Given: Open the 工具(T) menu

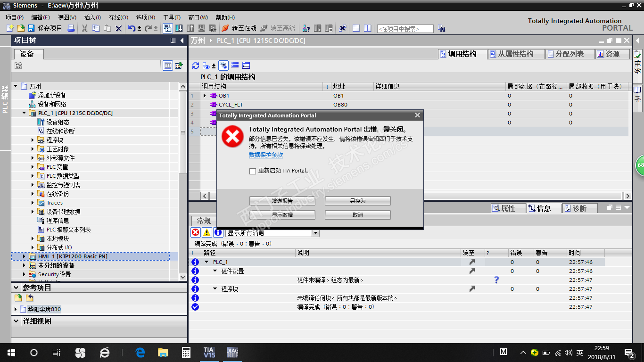Looking at the screenshot, I should 172,17.
